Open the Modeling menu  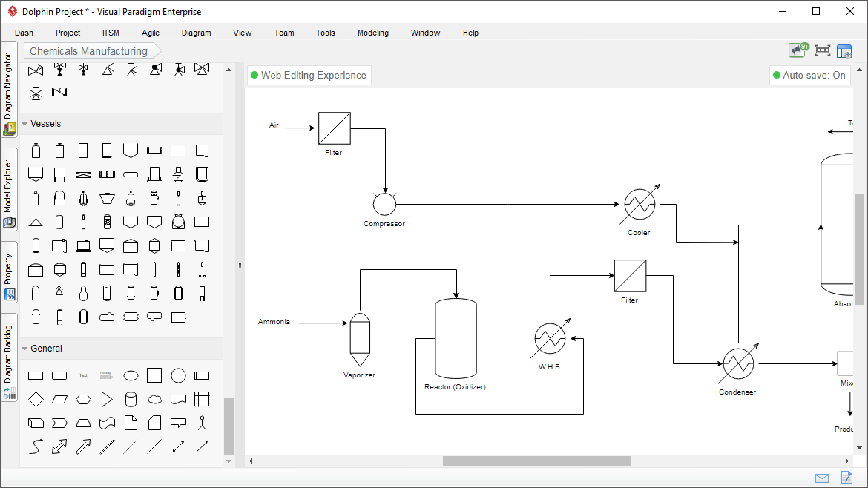(x=373, y=33)
